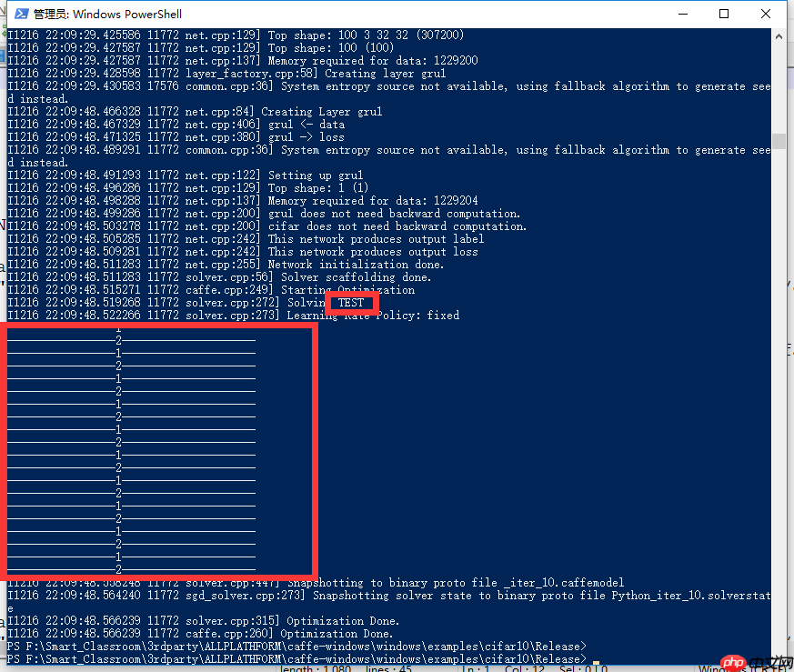Minimize the Windows PowerShell window

683,14
